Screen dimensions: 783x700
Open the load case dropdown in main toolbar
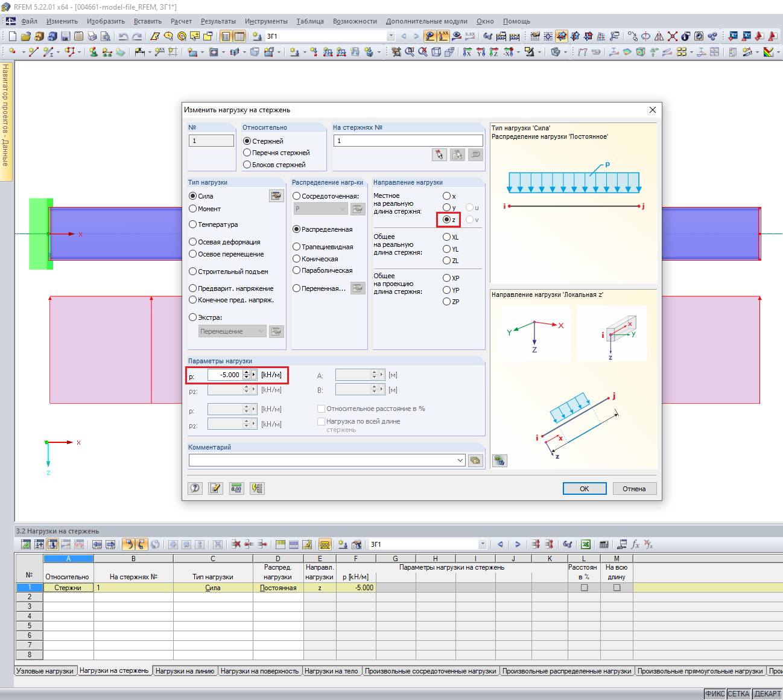(x=391, y=36)
